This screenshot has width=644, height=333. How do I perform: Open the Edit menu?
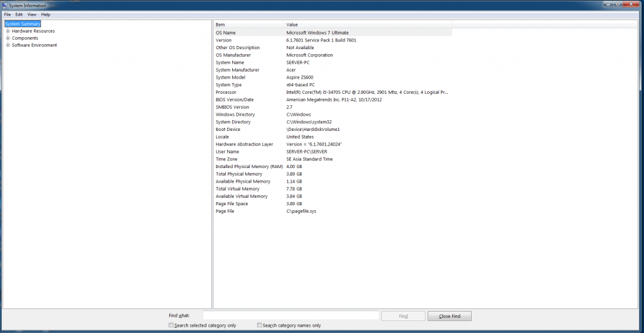point(19,14)
